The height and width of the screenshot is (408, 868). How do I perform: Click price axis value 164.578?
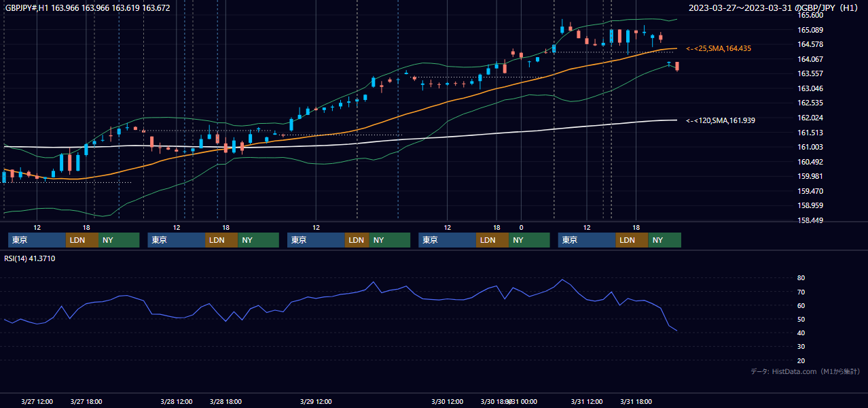[810, 44]
